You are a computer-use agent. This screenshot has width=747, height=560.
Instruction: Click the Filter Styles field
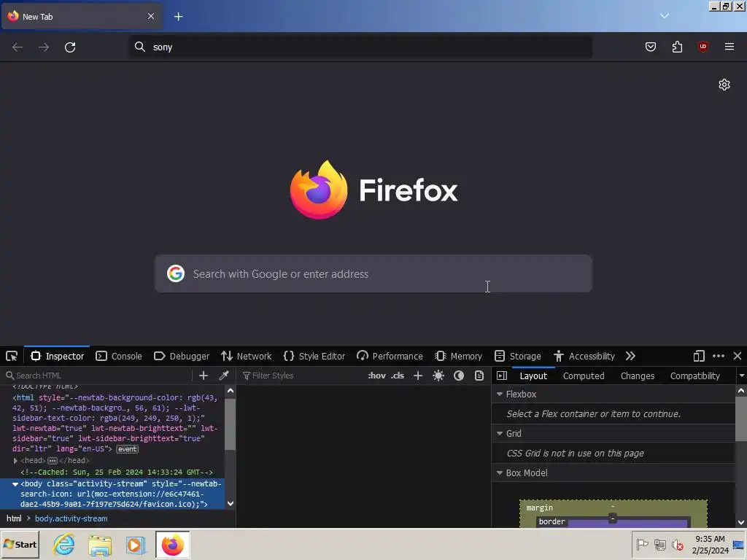point(301,376)
